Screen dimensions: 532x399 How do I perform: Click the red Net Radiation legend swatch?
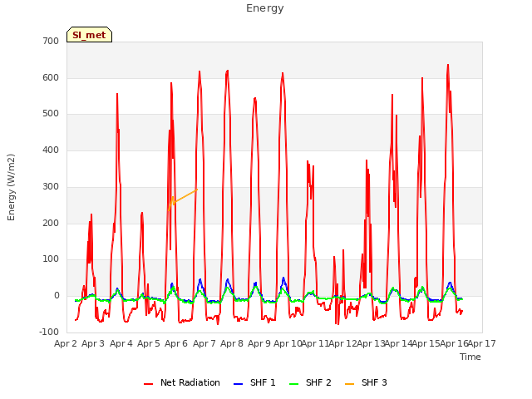(148, 384)
